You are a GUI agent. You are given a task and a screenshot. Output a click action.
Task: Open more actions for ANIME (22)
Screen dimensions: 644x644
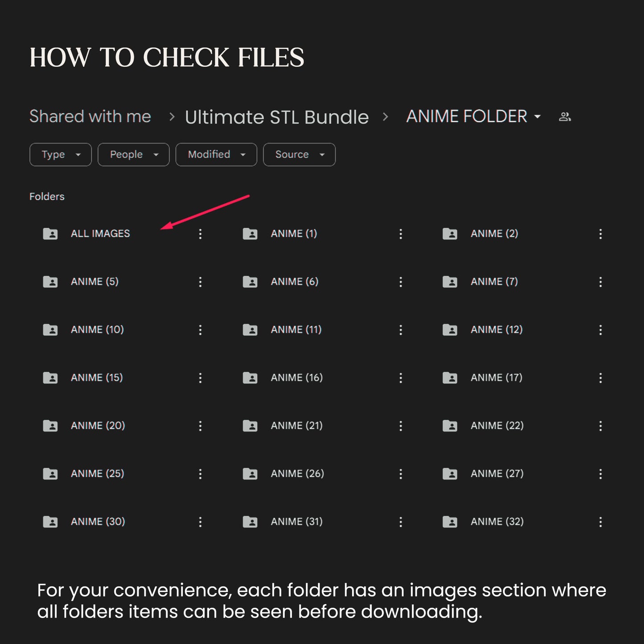[600, 426]
